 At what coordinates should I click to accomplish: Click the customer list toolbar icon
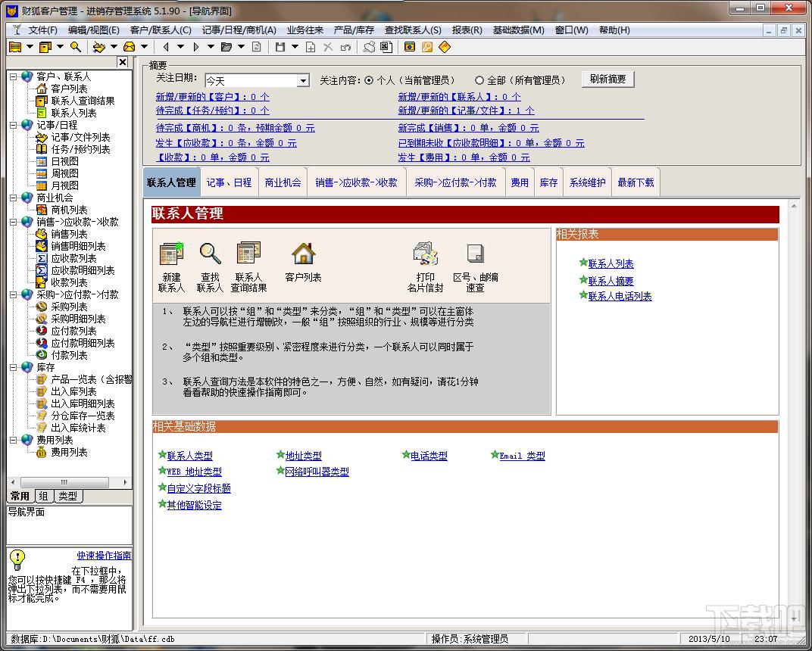point(15,47)
